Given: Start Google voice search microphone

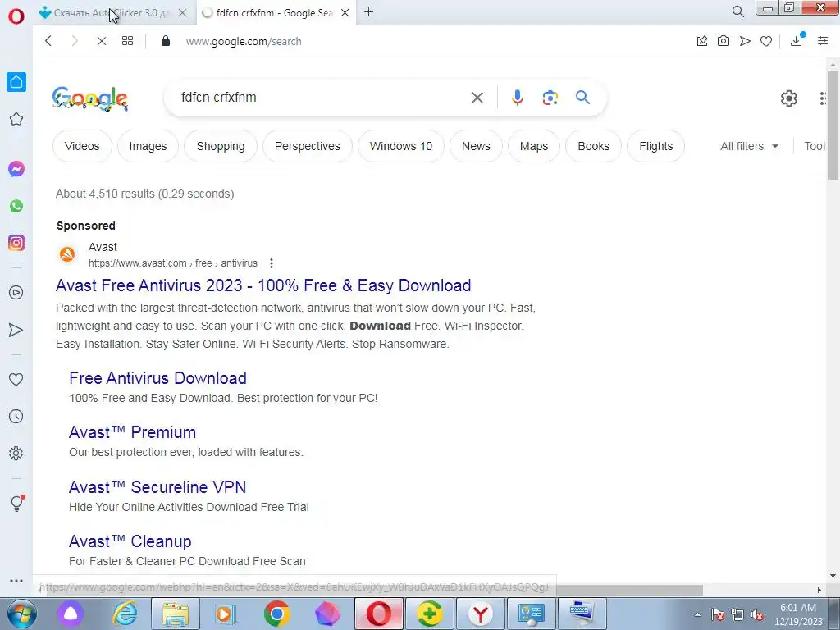Looking at the screenshot, I should pyautogui.click(x=517, y=98).
